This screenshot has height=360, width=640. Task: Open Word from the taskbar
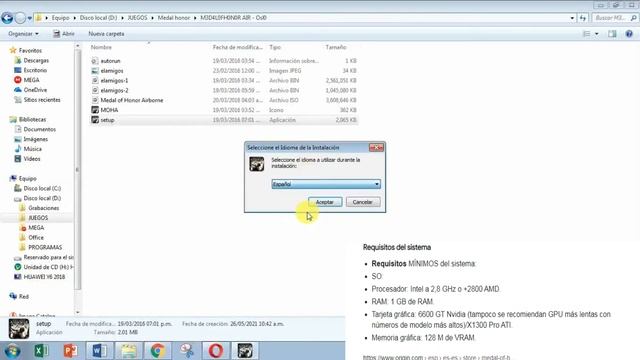coord(99,351)
